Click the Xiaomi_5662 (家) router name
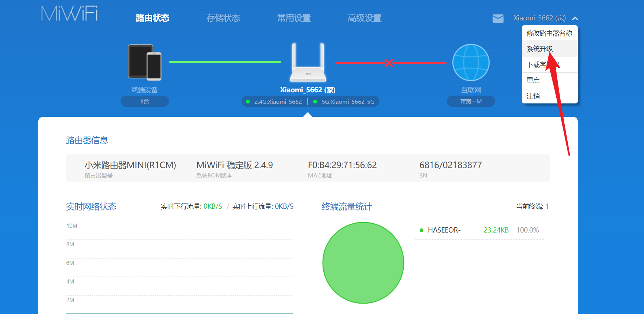Viewport: 644px width, 314px height. [x=308, y=90]
